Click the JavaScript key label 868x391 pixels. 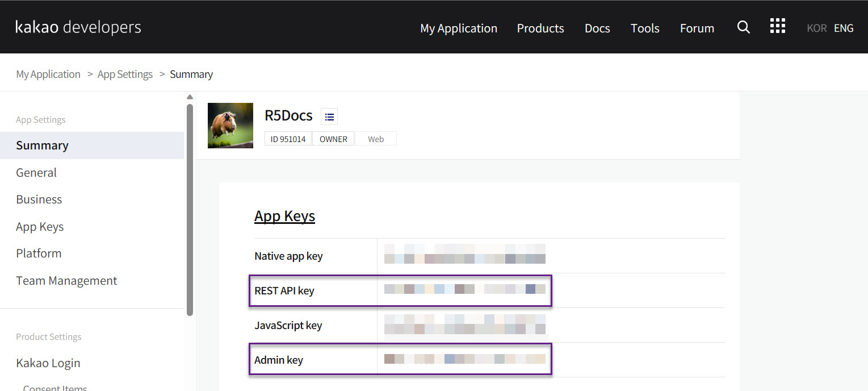click(x=288, y=325)
